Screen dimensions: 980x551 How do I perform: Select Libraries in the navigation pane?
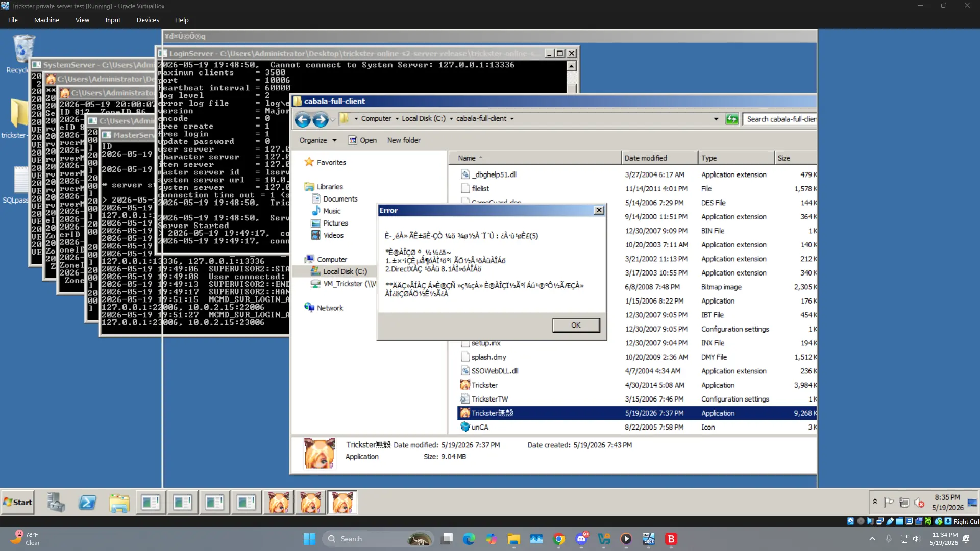[324, 187]
